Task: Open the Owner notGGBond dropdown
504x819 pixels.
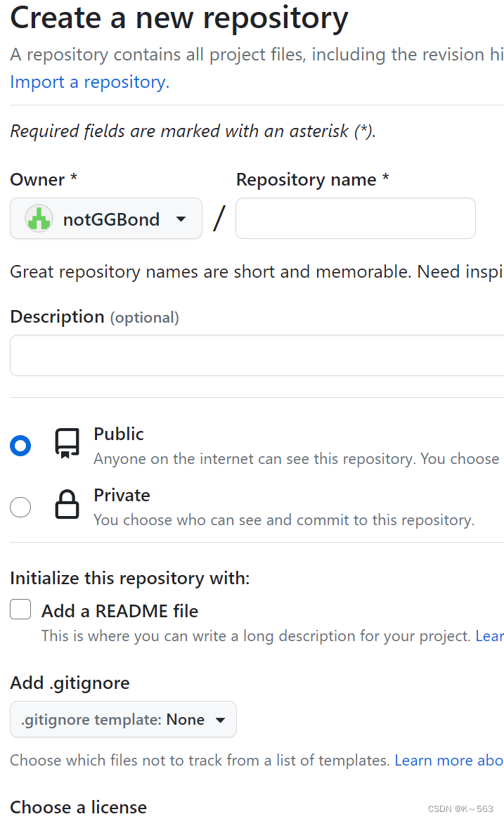Action: coord(106,219)
